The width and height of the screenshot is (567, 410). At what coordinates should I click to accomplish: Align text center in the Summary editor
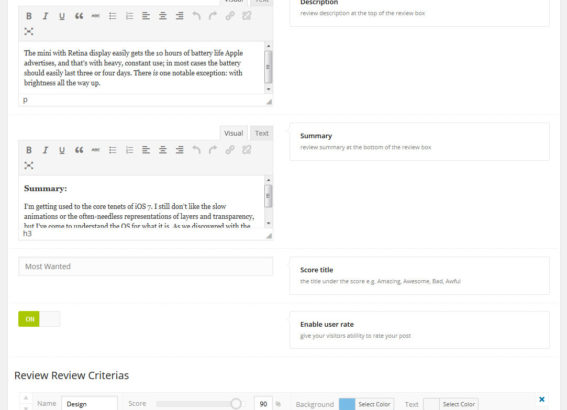[163, 150]
